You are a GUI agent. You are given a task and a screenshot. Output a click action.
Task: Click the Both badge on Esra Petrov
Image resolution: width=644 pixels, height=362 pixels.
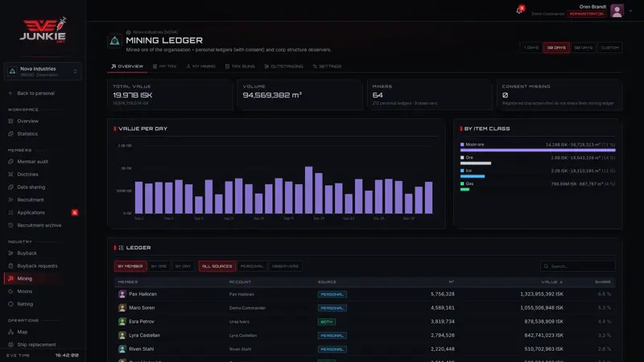point(327,322)
